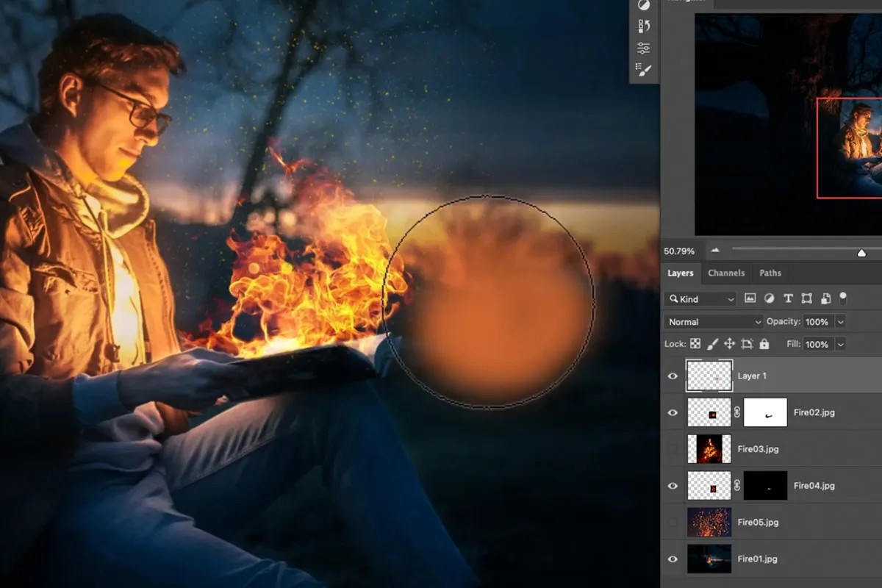The image size is (882, 588).
Task: Click the Fire04.jpg layer mask thumbnail
Action: (x=765, y=485)
